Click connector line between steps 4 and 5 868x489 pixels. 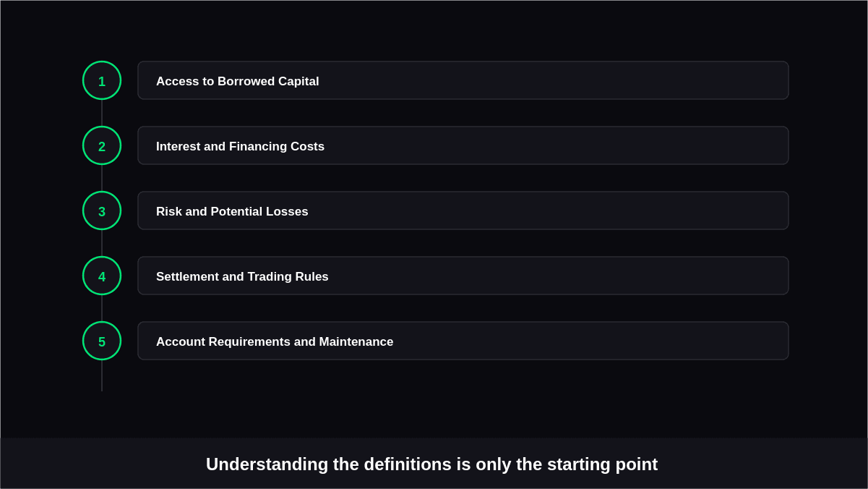(102, 308)
